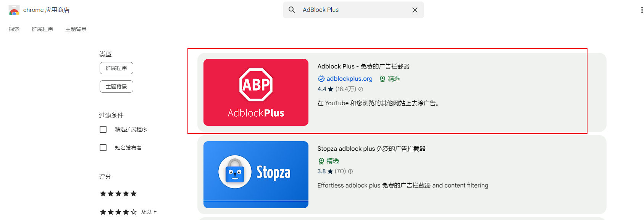Check the 知名发布者 filter checkbox
Image resolution: width=644 pixels, height=220 pixels.
(x=103, y=148)
